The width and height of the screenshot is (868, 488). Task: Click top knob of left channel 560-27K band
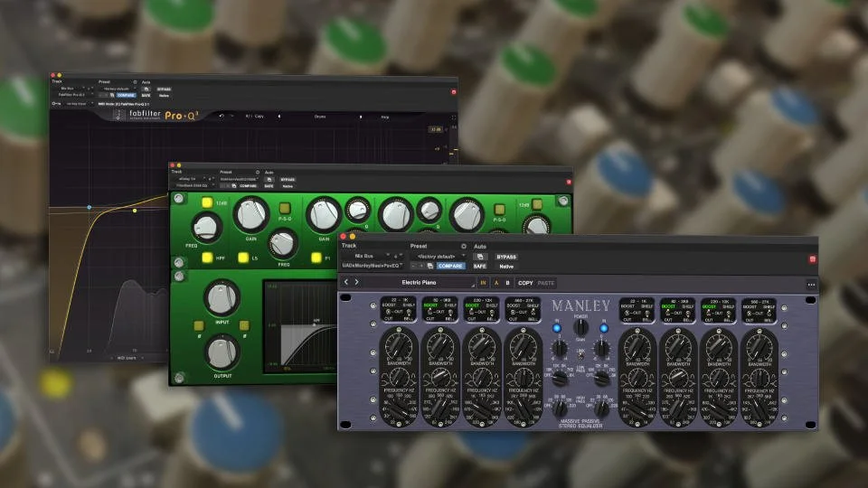pos(524,345)
